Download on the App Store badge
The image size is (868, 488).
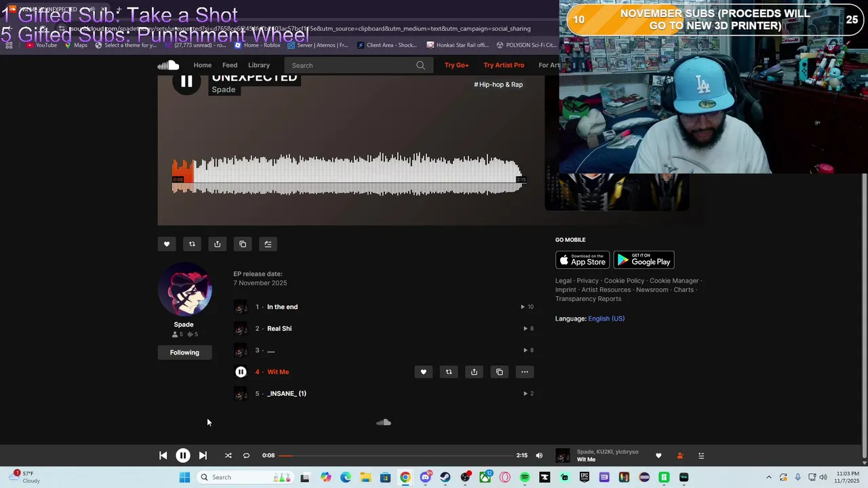point(583,260)
